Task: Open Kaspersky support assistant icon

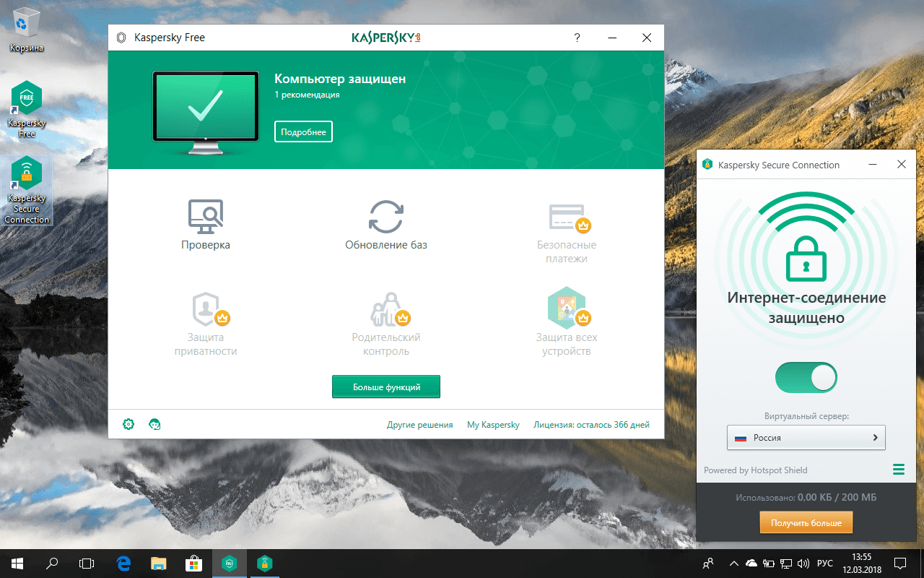Action: [154, 424]
